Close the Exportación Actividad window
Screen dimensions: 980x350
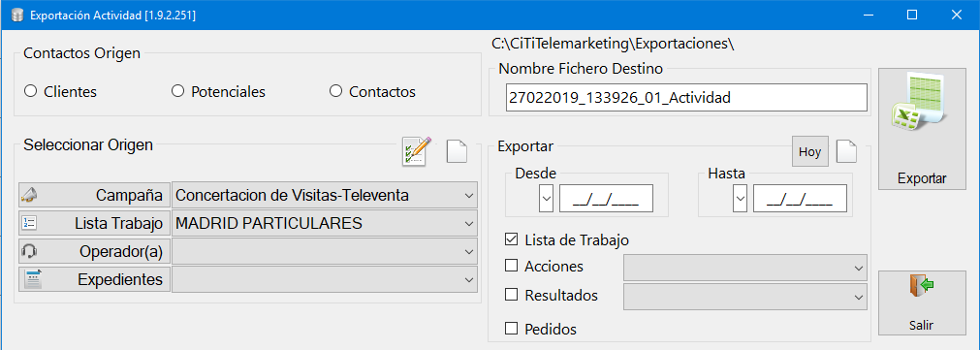[x=956, y=15]
